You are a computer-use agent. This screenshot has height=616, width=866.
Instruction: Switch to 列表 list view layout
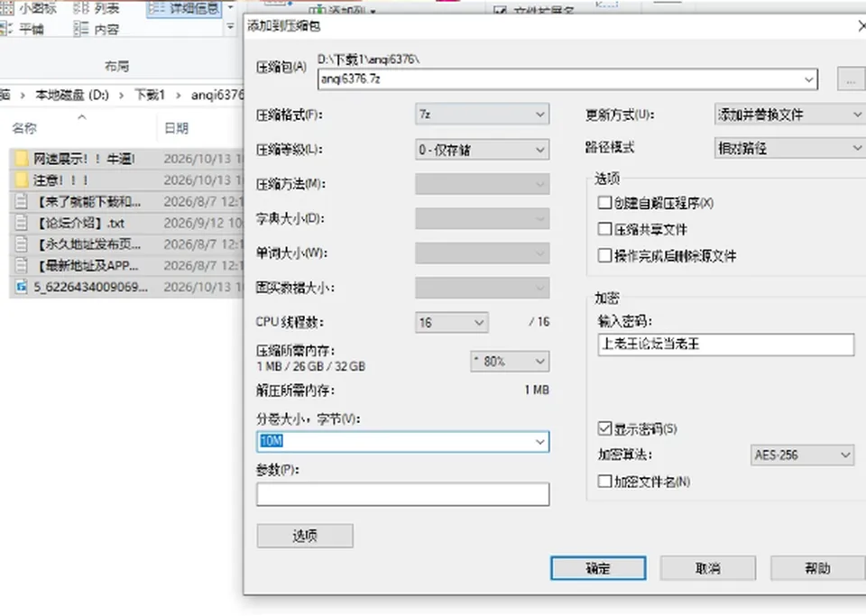click(97, 8)
